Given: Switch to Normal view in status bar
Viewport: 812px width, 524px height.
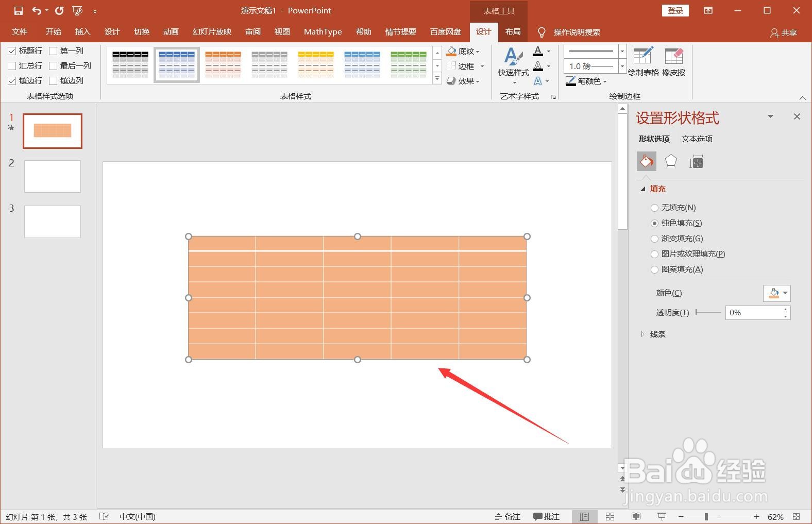Looking at the screenshot, I should pyautogui.click(x=584, y=517).
